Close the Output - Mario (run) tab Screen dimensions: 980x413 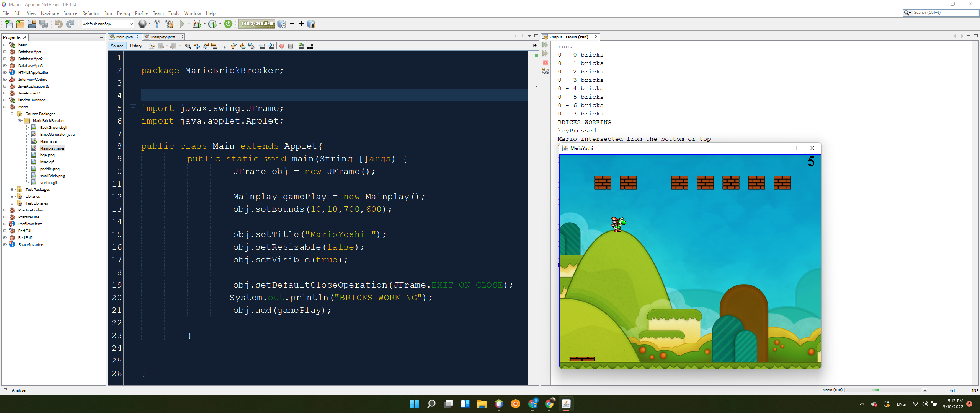pyautogui.click(x=596, y=37)
